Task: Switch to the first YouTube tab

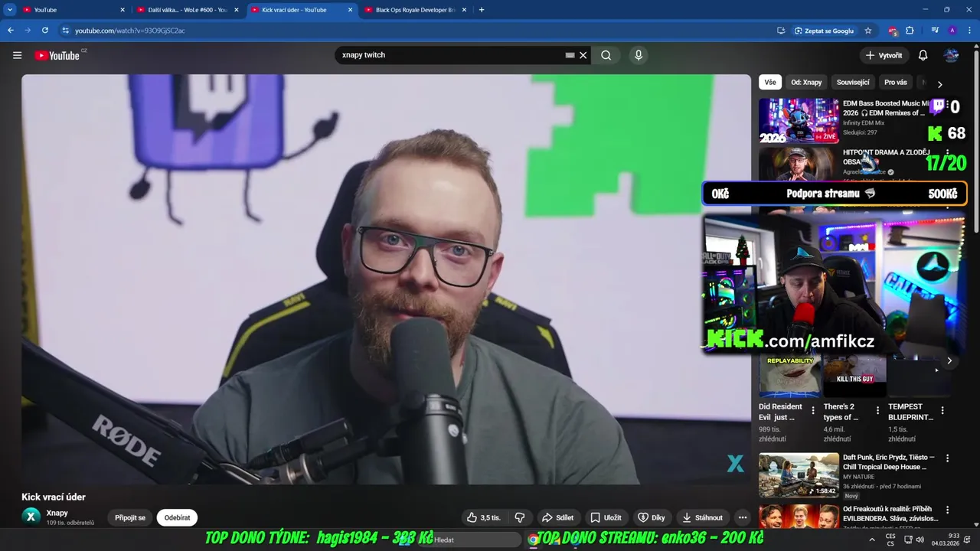Action: pos(73,10)
